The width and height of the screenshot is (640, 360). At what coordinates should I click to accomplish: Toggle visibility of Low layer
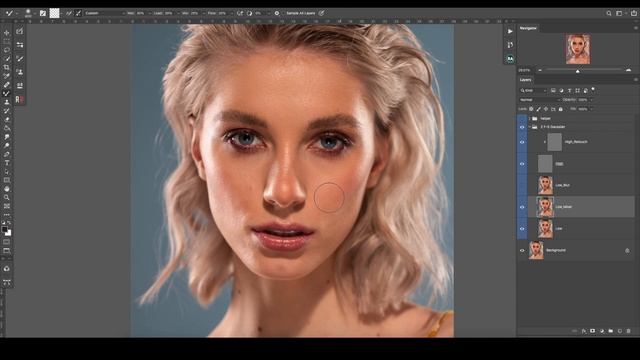click(x=522, y=229)
